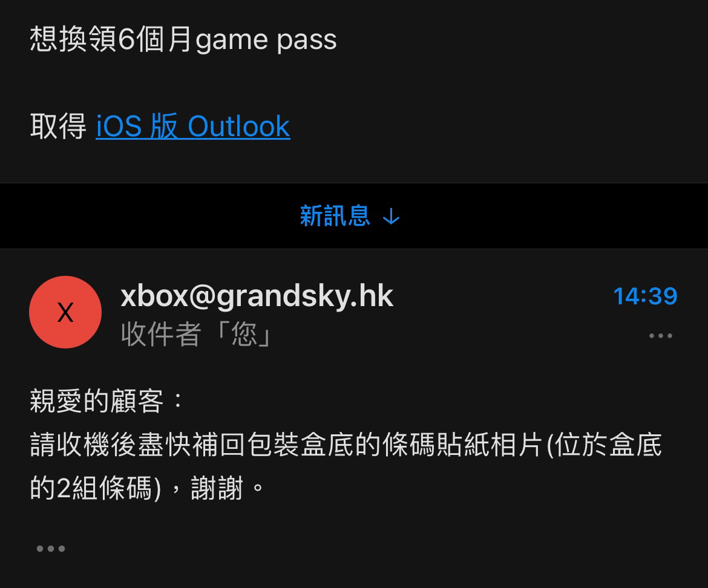Open the red X sender avatar

(65, 312)
